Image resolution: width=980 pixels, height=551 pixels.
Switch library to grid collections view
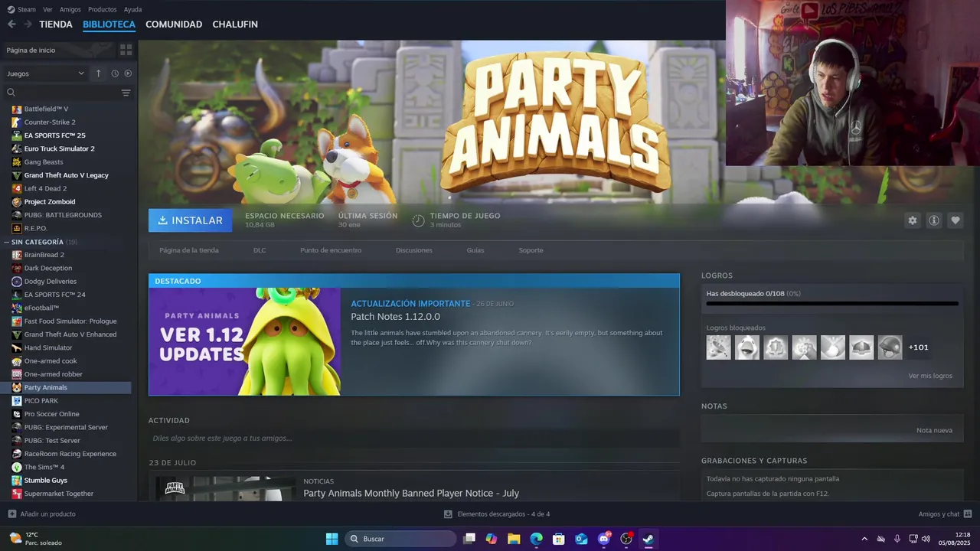tap(126, 50)
